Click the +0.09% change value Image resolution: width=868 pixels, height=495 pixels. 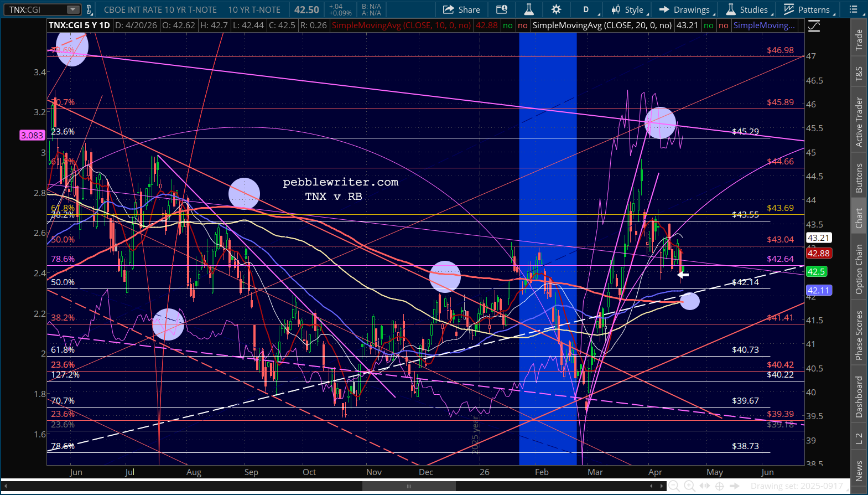pos(340,13)
